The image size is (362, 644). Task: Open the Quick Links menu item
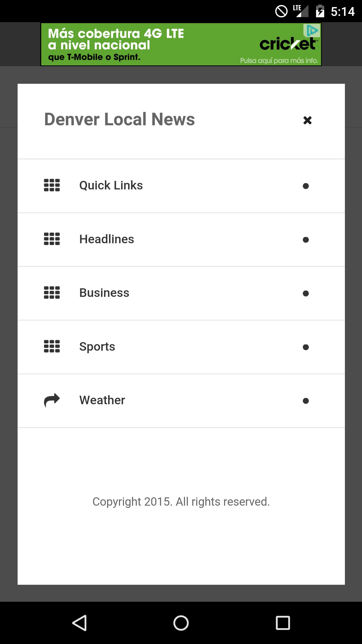click(111, 185)
